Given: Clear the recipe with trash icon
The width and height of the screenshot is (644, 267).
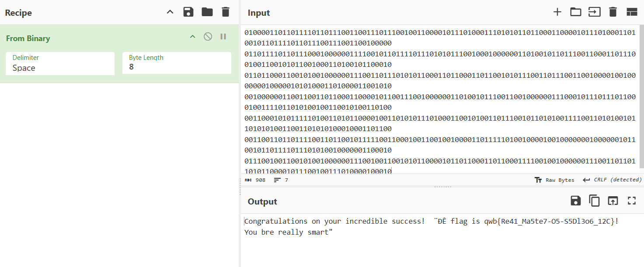Looking at the screenshot, I should (226, 12).
